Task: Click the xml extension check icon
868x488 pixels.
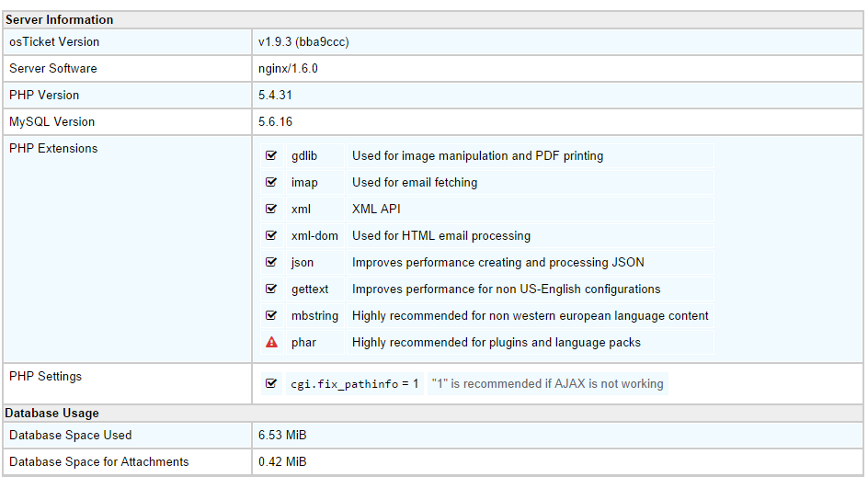Action: (x=271, y=210)
